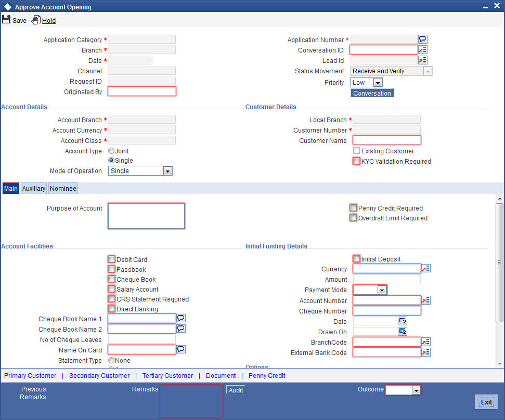The image size is (505, 420).
Task: Switch to the Auxiliary tab
Action: coord(33,189)
